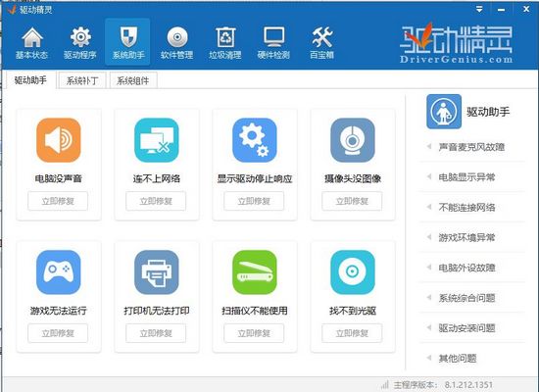Click the 找不到光驱 label text
539x392 pixels.
[x=353, y=311]
